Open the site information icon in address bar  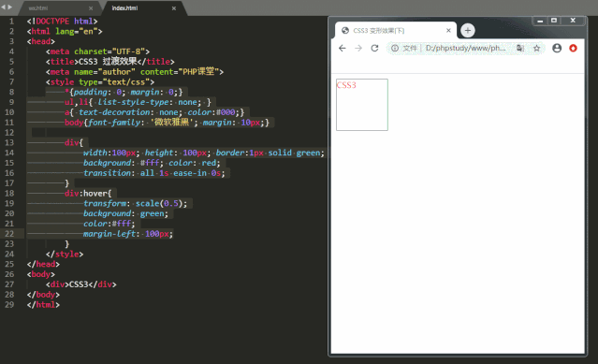point(395,48)
